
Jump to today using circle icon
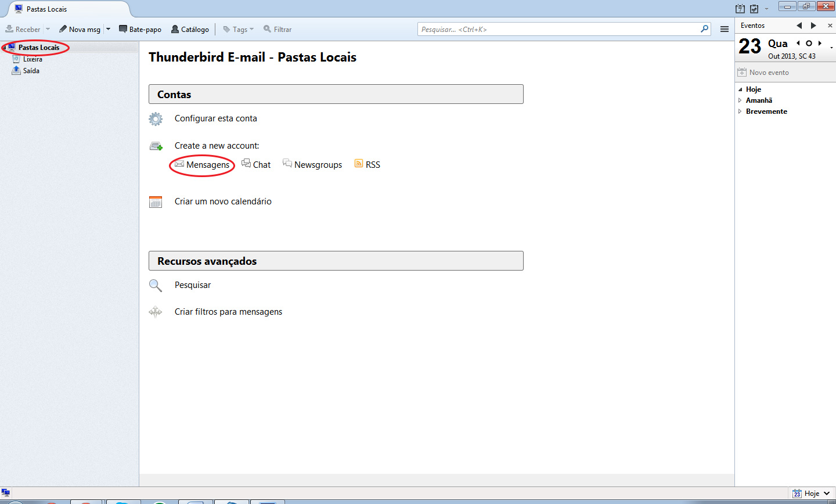809,43
